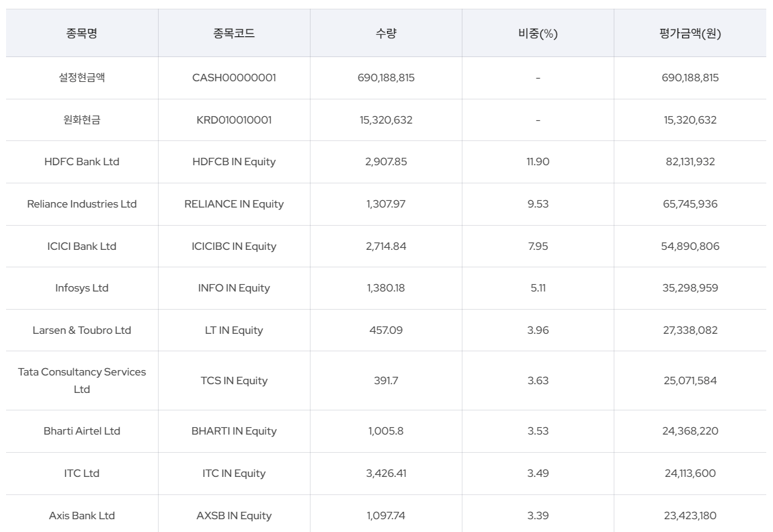The height and width of the screenshot is (532, 773).
Task: Click quantity 1,307.97
Action: coord(386,204)
